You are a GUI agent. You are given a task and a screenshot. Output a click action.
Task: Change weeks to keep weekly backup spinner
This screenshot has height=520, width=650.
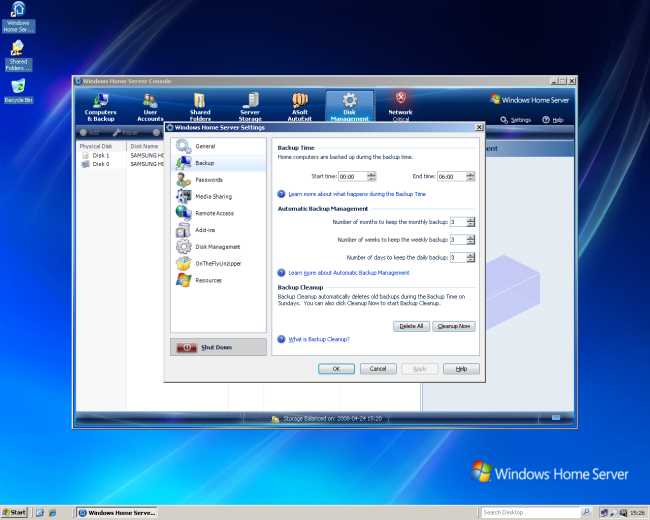point(471,240)
